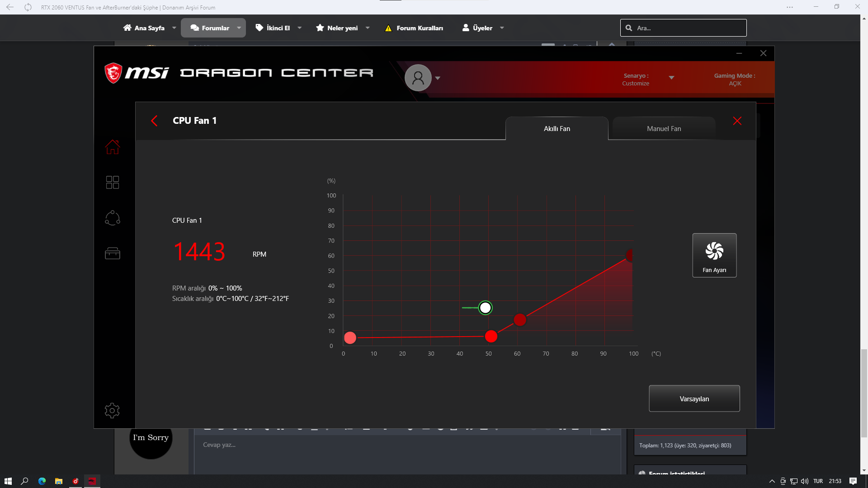Select the first fan curve point near 0°C

[x=350, y=338]
